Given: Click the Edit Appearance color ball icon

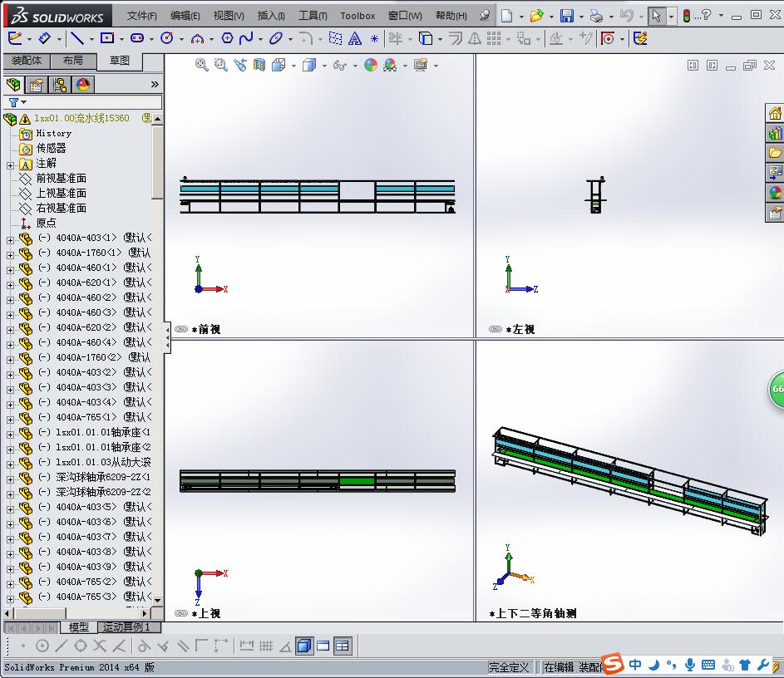Looking at the screenshot, I should 371,65.
